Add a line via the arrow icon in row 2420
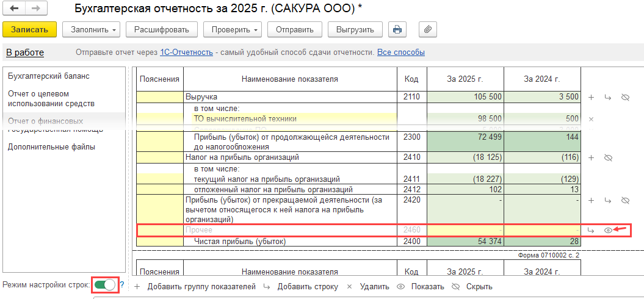The height and width of the screenshot is (299, 644). (607, 200)
